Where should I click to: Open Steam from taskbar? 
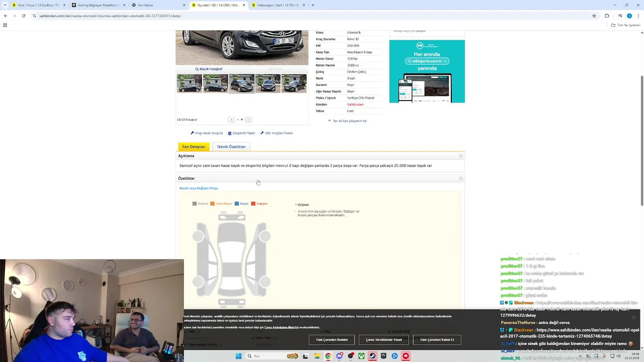pos(372,356)
